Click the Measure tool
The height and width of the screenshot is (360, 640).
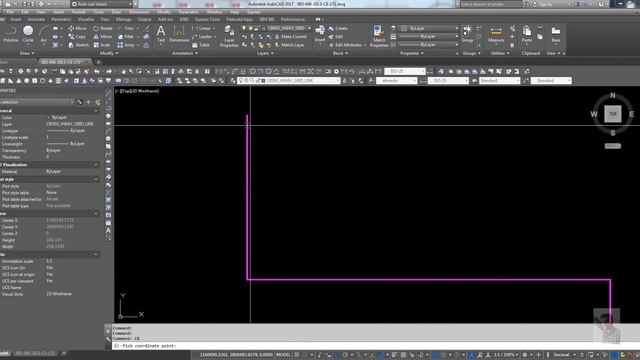click(496, 34)
